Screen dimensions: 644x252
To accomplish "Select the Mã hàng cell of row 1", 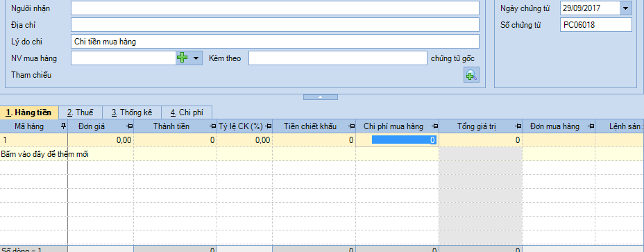I will click(34, 140).
